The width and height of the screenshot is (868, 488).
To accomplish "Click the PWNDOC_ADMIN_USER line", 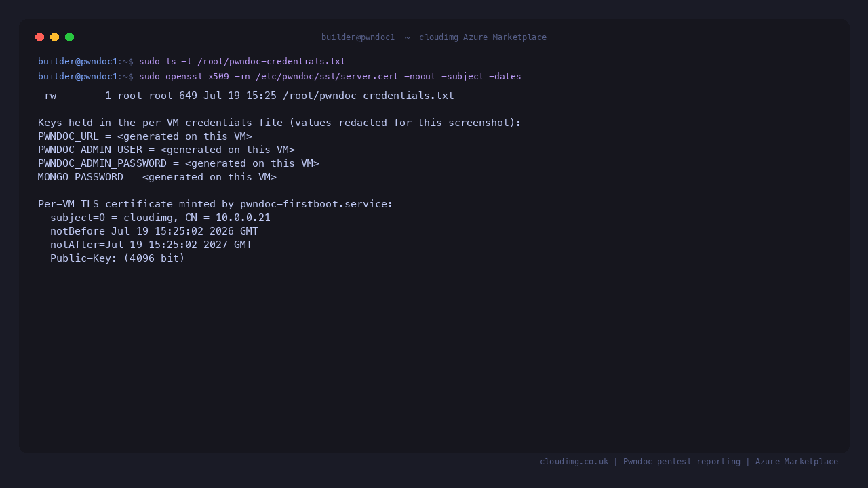I will pos(166,150).
